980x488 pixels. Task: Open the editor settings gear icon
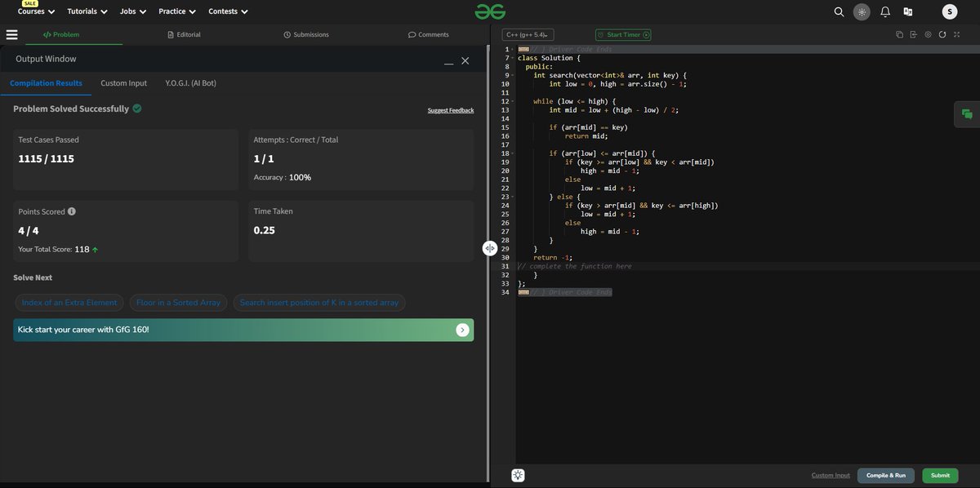click(929, 34)
